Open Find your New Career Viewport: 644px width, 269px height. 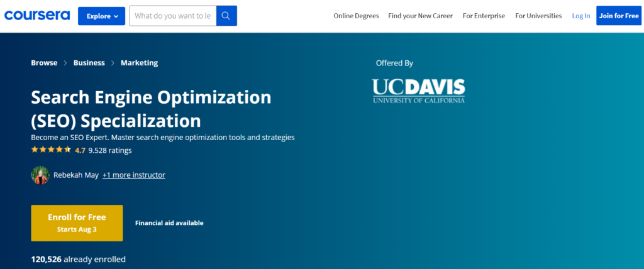coord(420,16)
